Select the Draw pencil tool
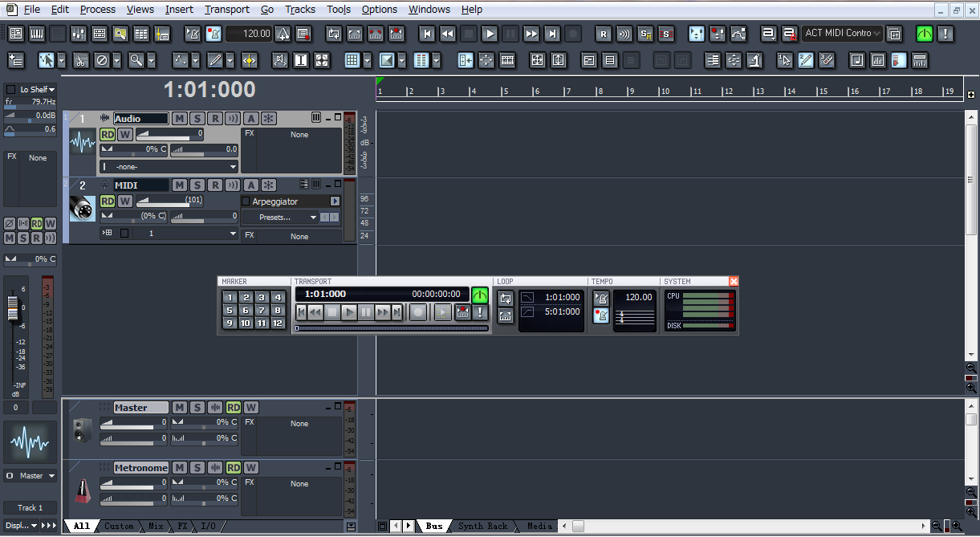980x537 pixels. (214, 60)
